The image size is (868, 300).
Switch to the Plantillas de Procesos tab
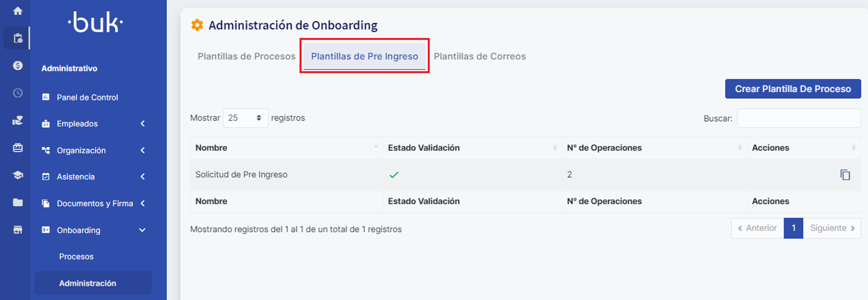point(247,56)
